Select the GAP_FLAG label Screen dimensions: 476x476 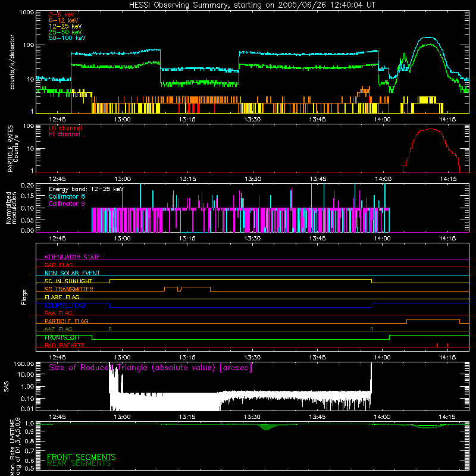coord(58,265)
